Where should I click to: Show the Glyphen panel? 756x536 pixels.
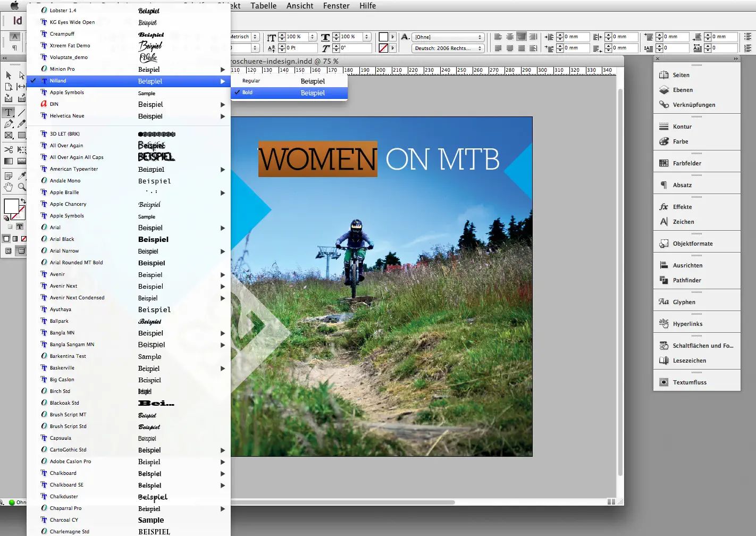click(x=684, y=301)
